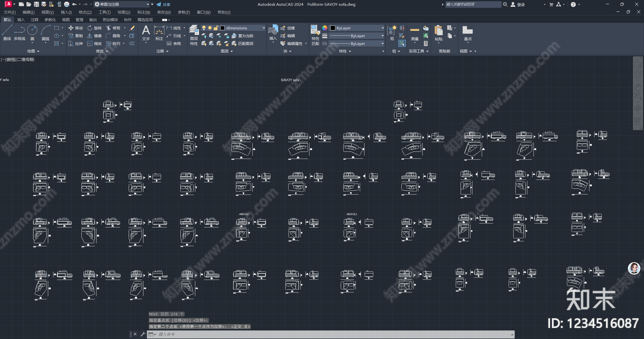
Task: Click the 复制 (Copy) button
Action: coord(76,36)
